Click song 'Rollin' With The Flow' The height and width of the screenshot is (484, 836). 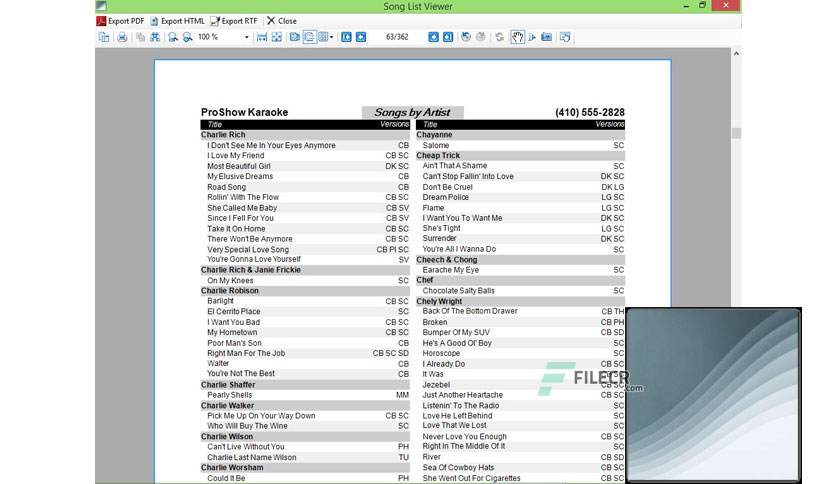(243, 197)
